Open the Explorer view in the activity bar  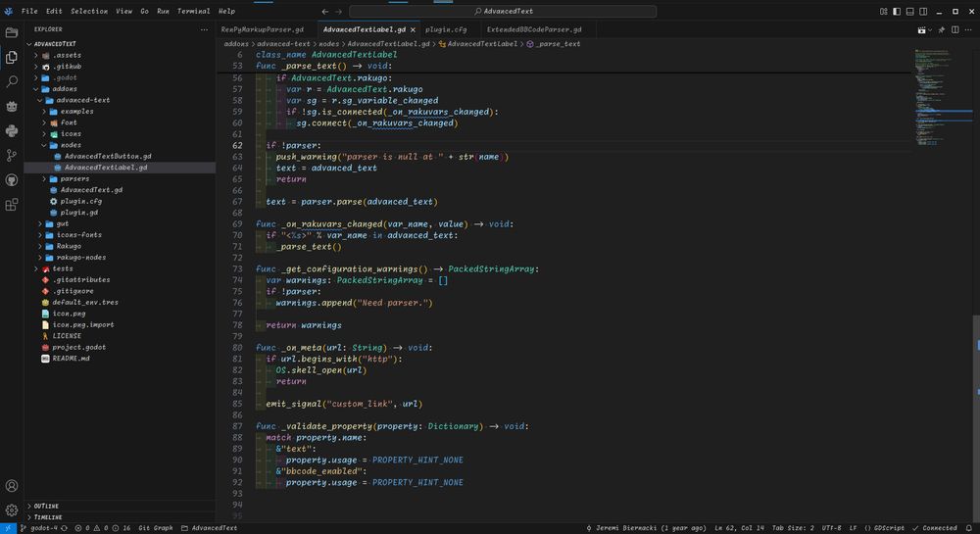(11, 58)
